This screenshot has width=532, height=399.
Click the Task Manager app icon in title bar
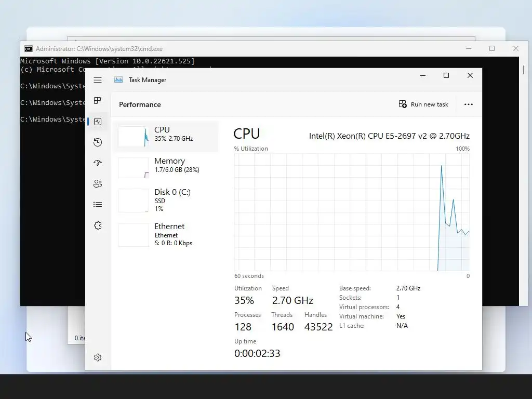point(118,79)
